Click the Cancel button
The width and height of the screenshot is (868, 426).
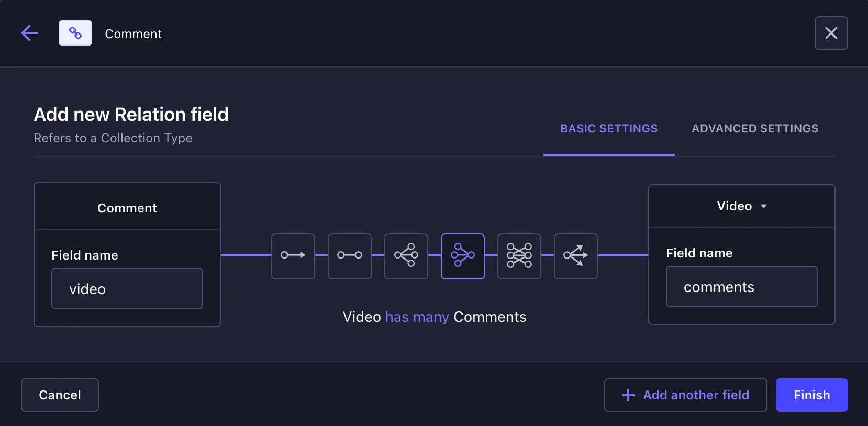pyautogui.click(x=60, y=395)
